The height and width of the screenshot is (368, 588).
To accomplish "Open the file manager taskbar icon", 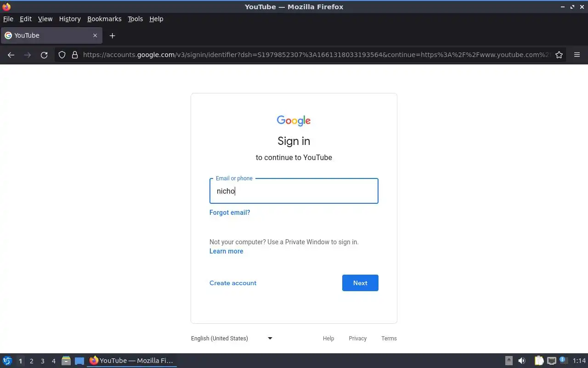I will [66, 361].
